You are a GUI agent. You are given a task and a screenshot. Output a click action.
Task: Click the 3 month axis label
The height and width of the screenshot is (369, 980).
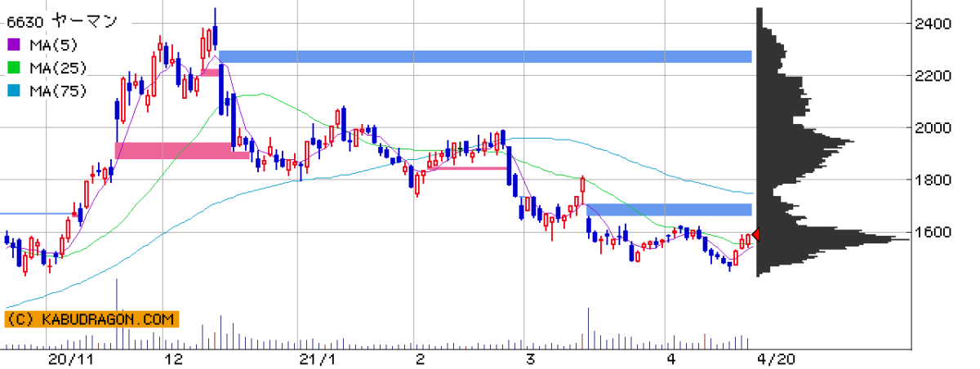click(x=530, y=359)
